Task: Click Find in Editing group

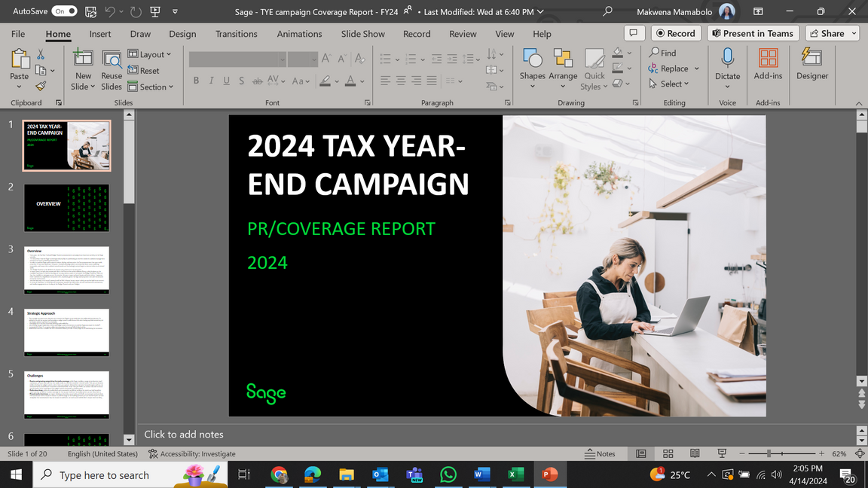Action: (x=662, y=53)
